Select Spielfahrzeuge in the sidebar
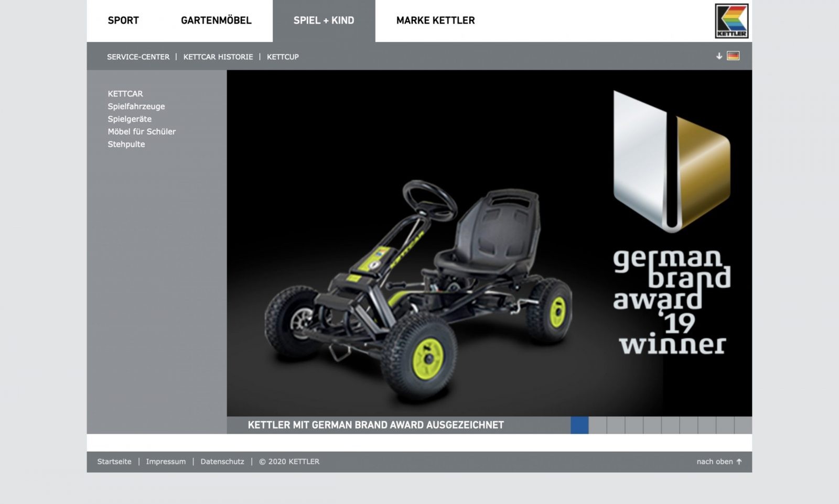The image size is (839, 504). click(136, 106)
